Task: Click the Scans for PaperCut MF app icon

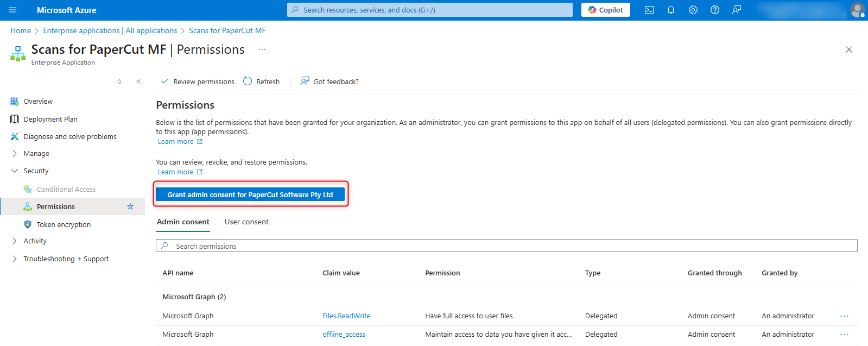Action: coord(18,54)
